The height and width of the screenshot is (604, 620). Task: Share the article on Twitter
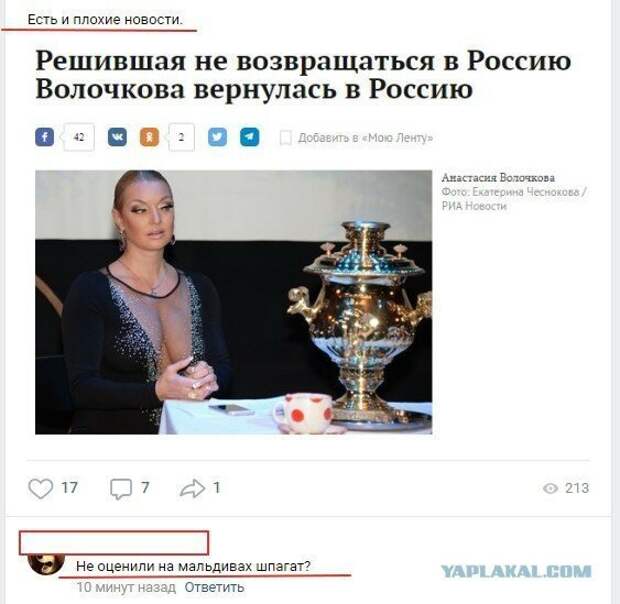[x=217, y=137]
